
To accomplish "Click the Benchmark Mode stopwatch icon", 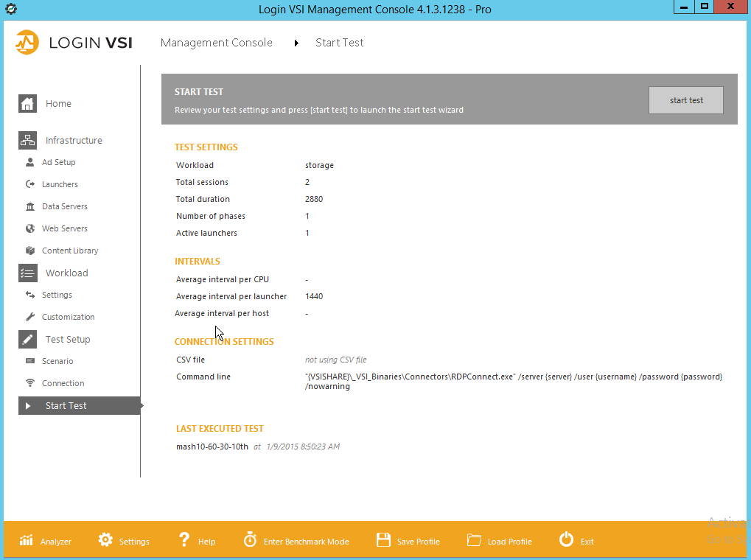I will point(250,539).
